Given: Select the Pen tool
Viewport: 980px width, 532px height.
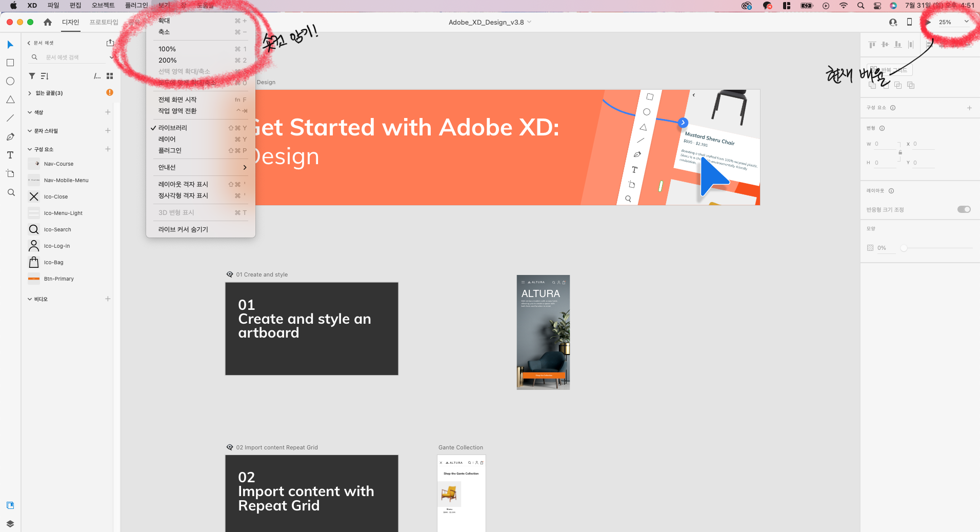Looking at the screenshot, I should [x=10, y=136].
